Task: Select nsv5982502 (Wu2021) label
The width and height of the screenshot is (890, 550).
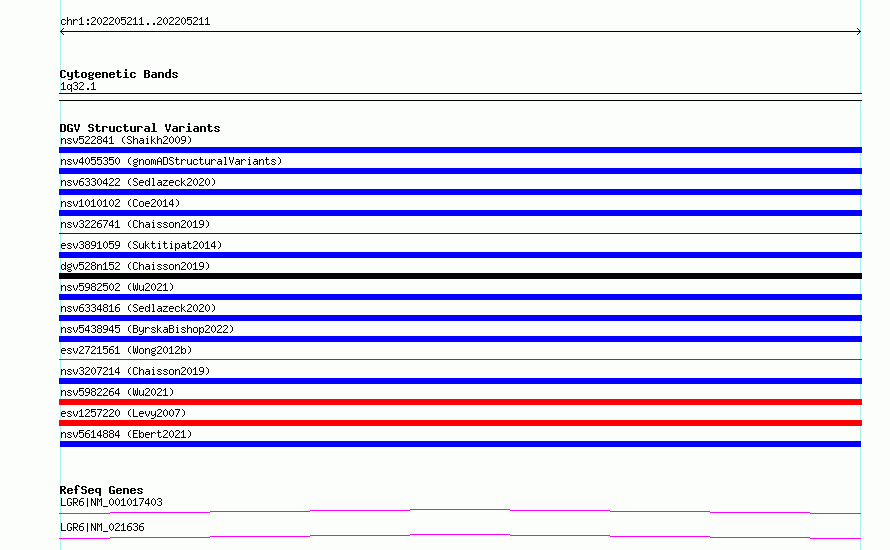Action: pos(117,287)
